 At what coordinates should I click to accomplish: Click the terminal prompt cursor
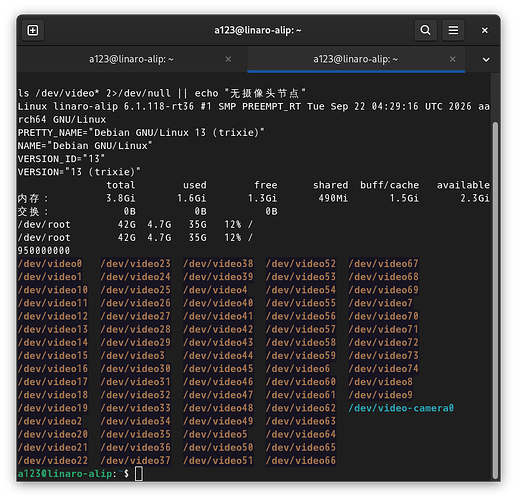click(x=139, y=474)
